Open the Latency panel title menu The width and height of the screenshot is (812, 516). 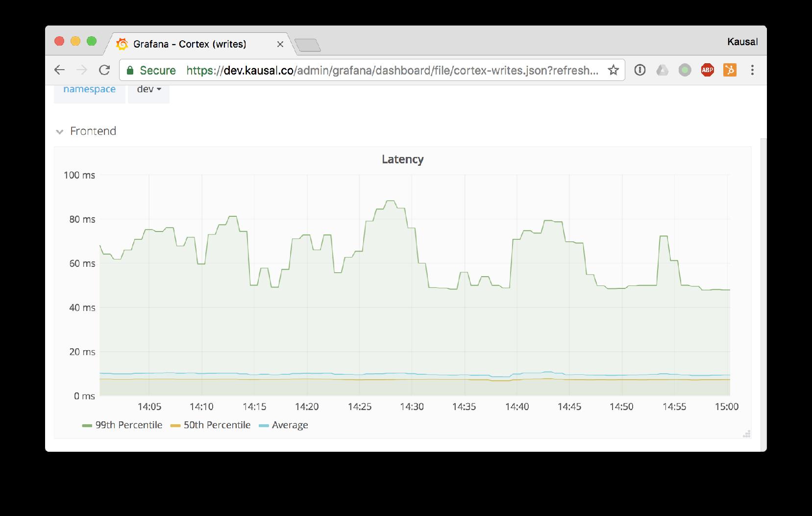(x=402, y=159)
